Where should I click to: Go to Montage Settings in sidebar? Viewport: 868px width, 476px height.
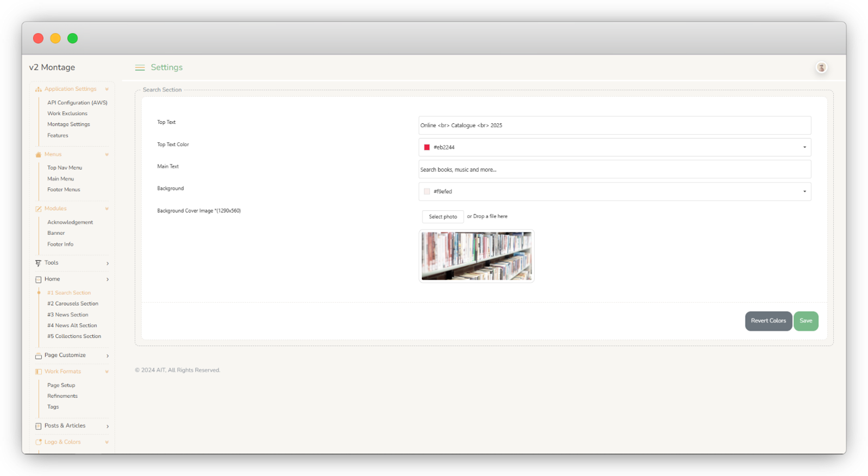coord(68,124)
